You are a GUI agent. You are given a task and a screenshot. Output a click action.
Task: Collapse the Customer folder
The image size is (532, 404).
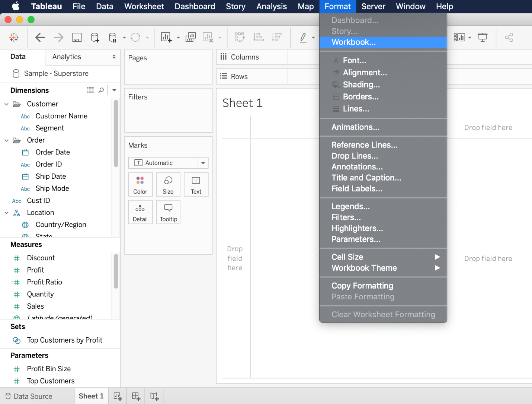pos(6,104)
